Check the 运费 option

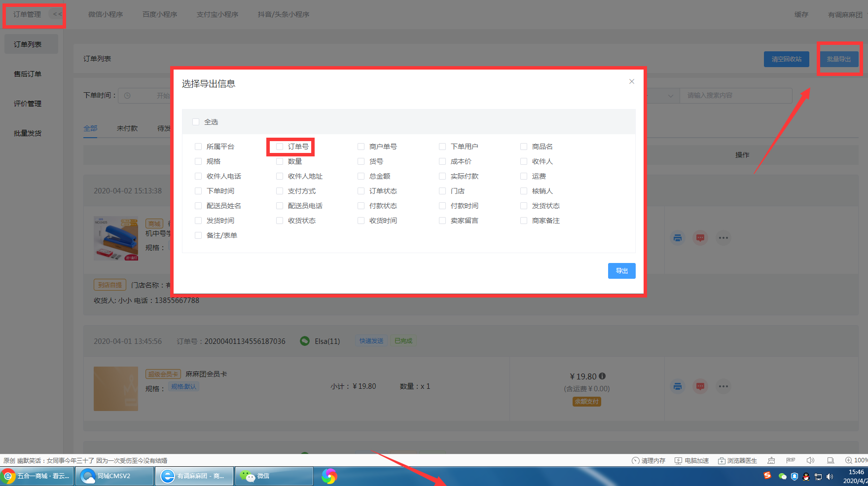point(524,176)
